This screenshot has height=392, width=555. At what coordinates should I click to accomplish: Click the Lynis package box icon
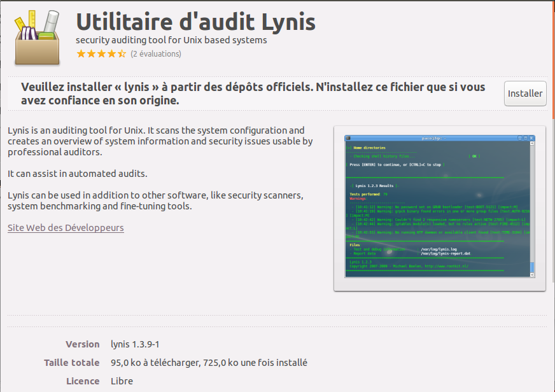pyautogui.click(x=37, y=38)
